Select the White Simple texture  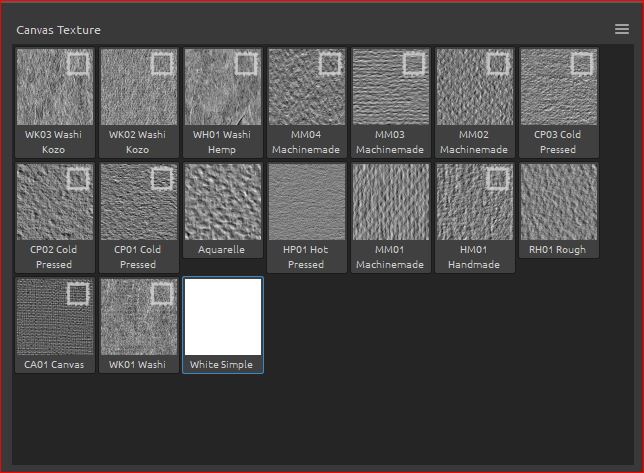click(223, 320)
